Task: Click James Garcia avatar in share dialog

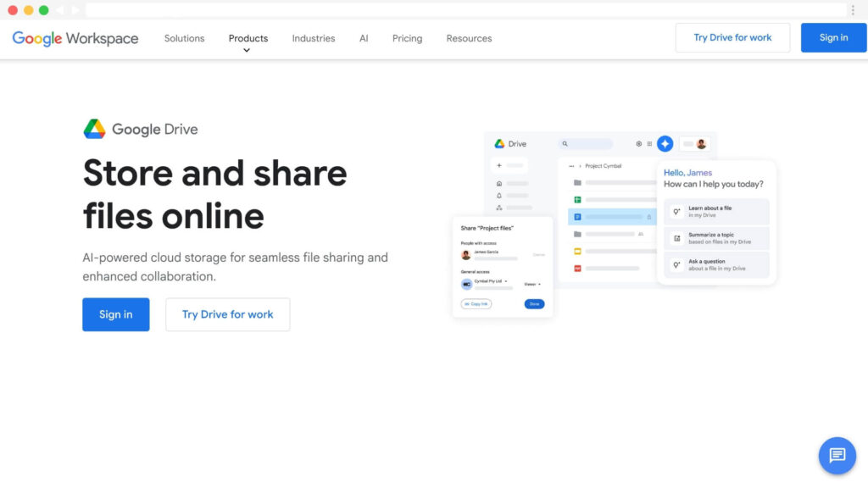Action: [466, 254]
